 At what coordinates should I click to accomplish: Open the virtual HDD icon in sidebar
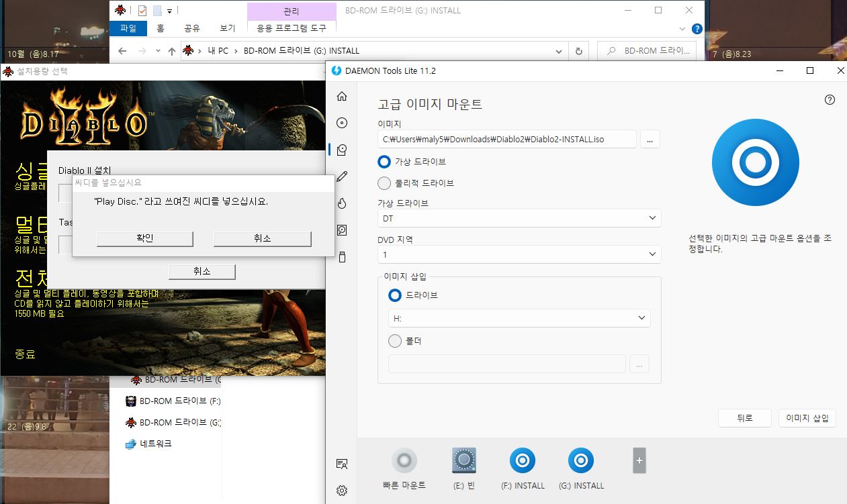342,230
